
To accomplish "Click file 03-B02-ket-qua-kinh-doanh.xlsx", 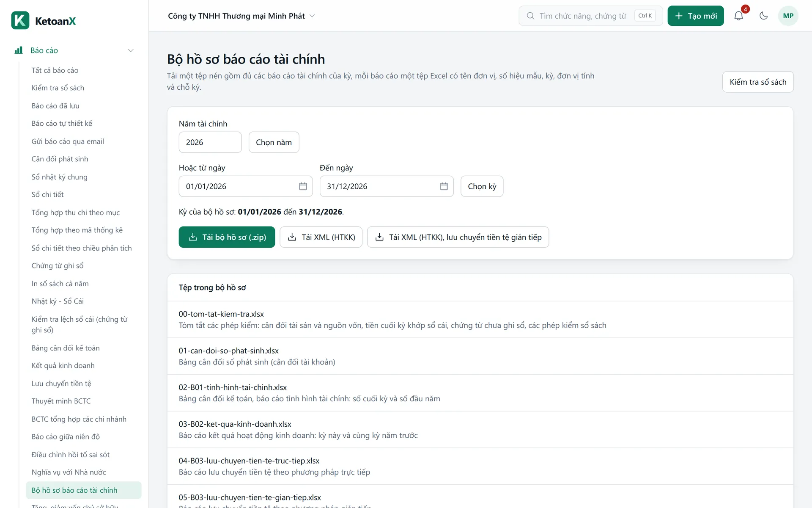I will point(235,424).
